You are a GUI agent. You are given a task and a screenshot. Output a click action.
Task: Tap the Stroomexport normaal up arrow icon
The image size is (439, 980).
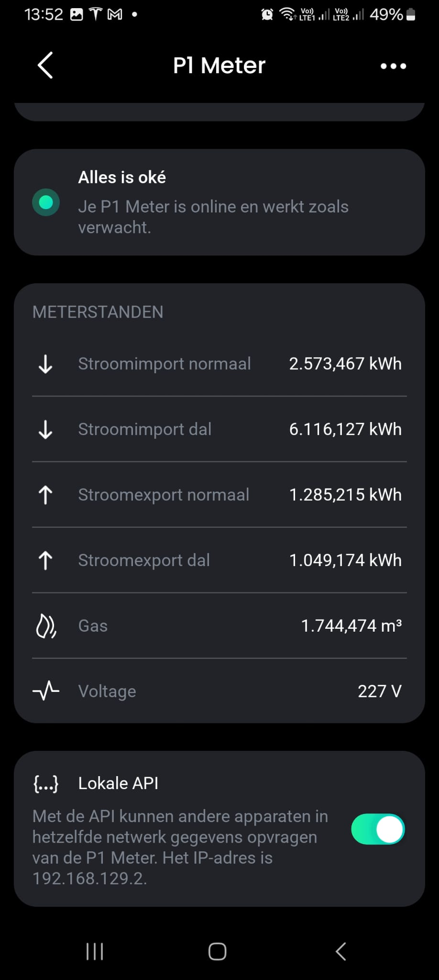click(x=45, y=495)
